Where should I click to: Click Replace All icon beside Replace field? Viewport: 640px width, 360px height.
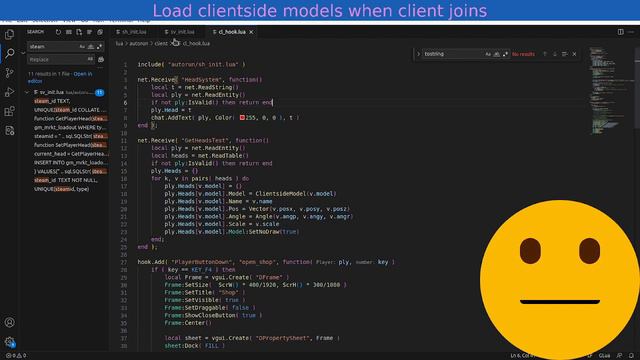(101, 60)
